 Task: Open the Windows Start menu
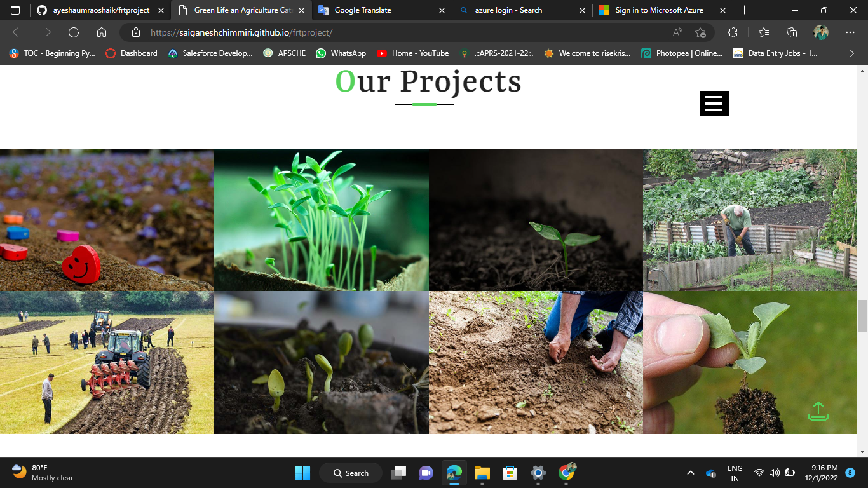point(302,473)
